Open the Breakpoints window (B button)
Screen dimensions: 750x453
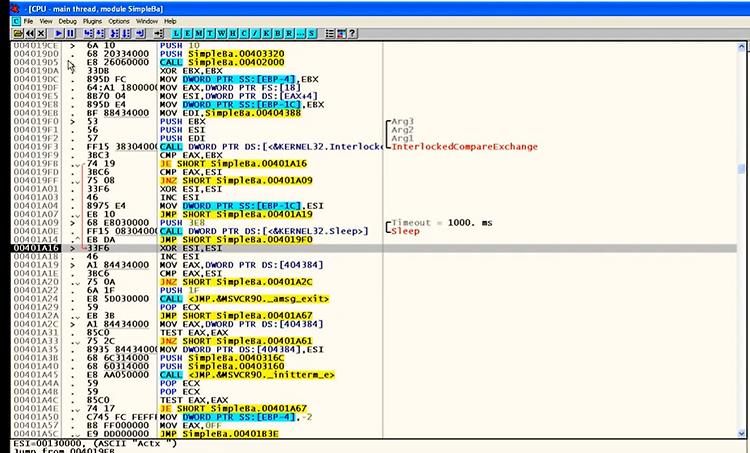point(278,33)
